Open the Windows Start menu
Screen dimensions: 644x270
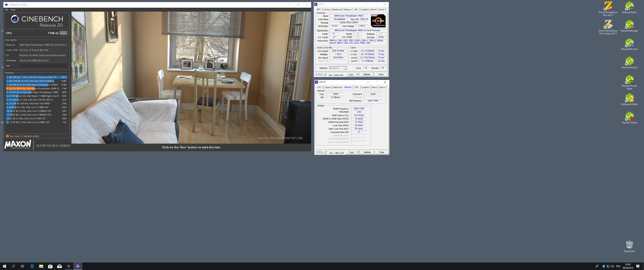tap(4, 266)
